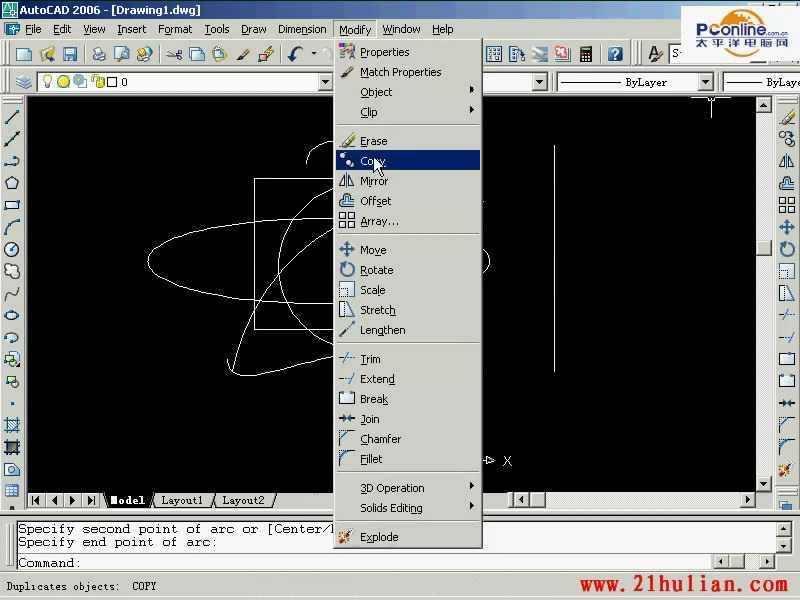The height and width of the screenshot is (600, 800).
Task: Open the linetype ByLayer dropdown arrow
Action: tap(706, 82)
